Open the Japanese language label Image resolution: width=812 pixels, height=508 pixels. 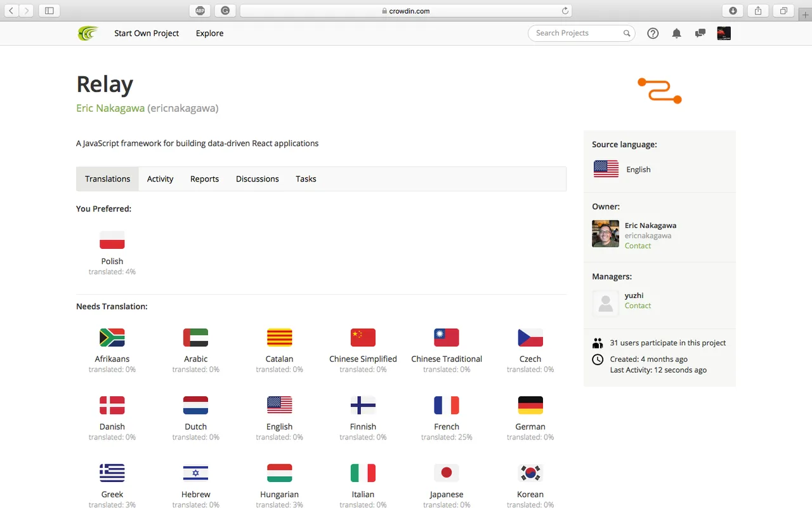click(x=447, y=494)
